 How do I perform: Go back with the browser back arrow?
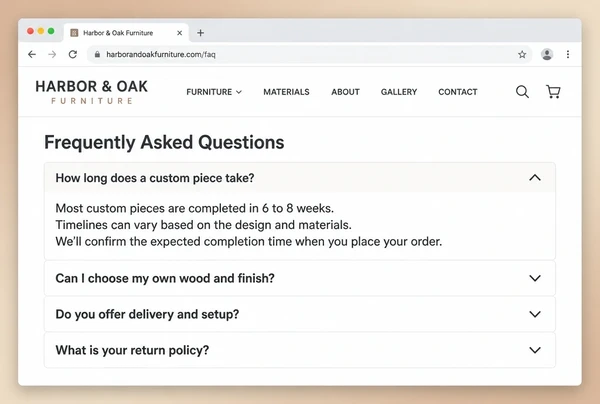pyautogui.click(x=32, y=54)
